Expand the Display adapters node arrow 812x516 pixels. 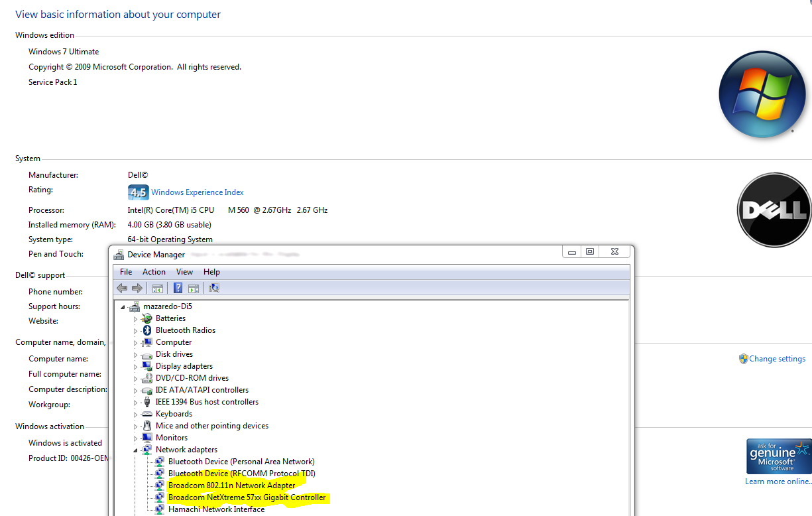coord(136,367)
